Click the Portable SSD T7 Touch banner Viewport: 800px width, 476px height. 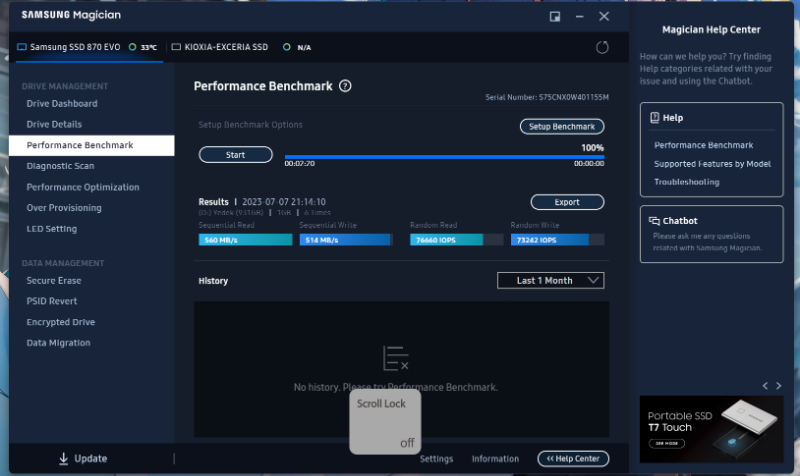710,424
